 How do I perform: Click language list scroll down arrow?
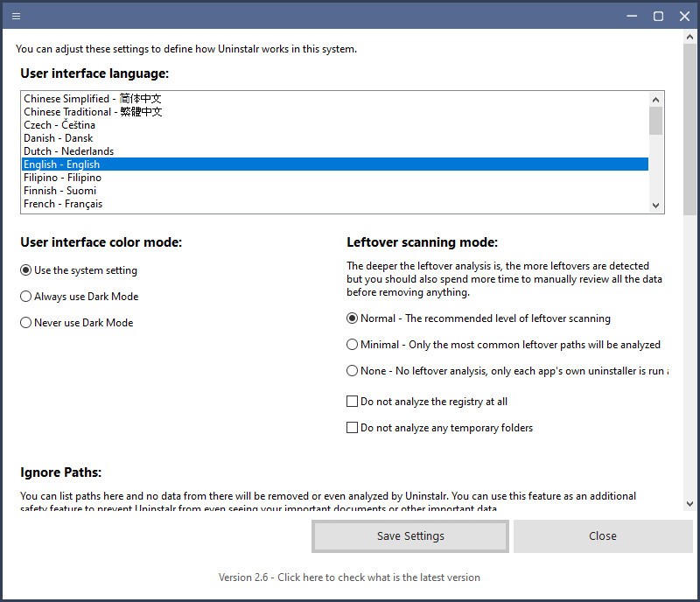click(655, 206)
